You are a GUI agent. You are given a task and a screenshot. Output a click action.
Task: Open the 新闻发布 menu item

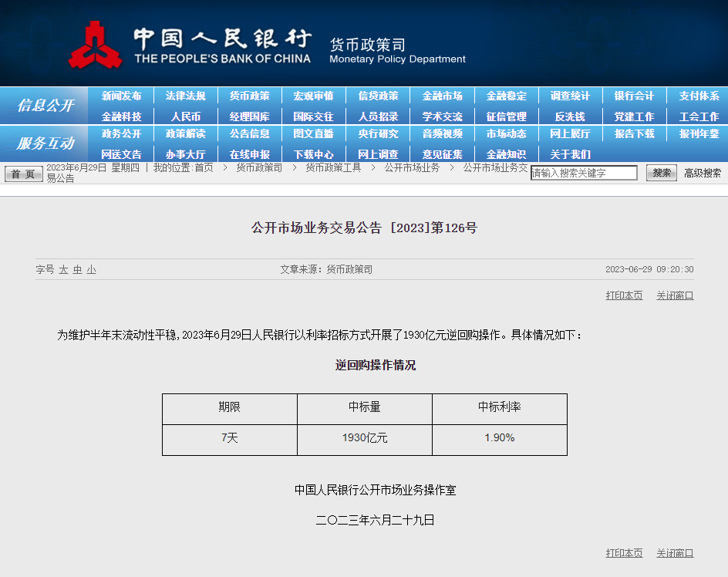point(121,96)
